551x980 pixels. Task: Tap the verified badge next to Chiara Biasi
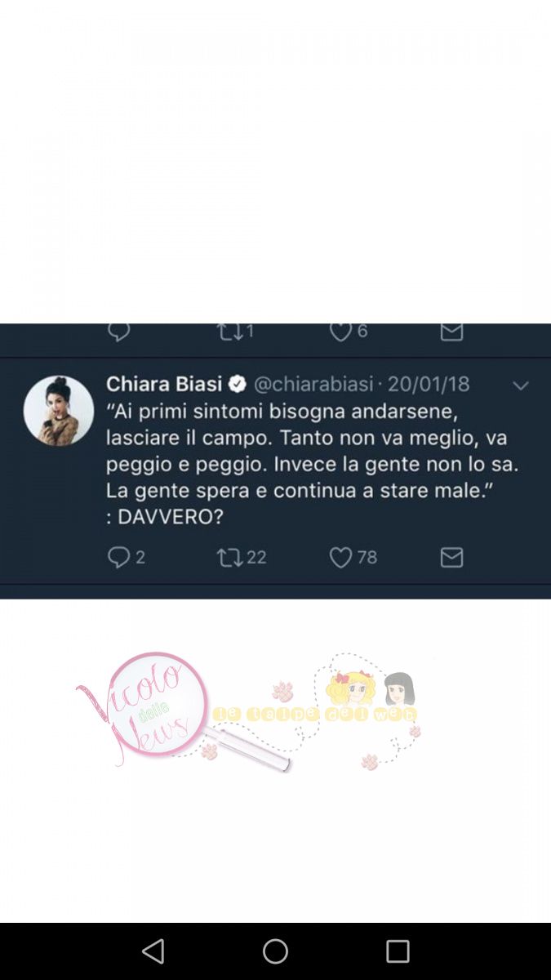click(x=238, y=384)
